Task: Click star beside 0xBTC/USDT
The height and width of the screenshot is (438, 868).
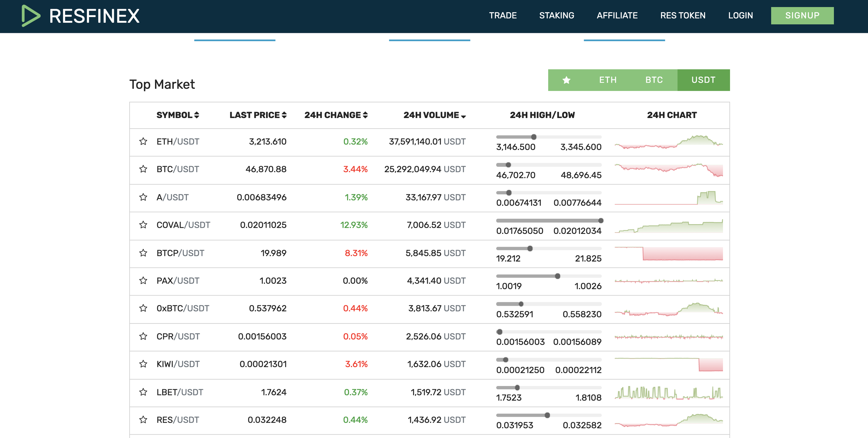Action: [143, 308]
